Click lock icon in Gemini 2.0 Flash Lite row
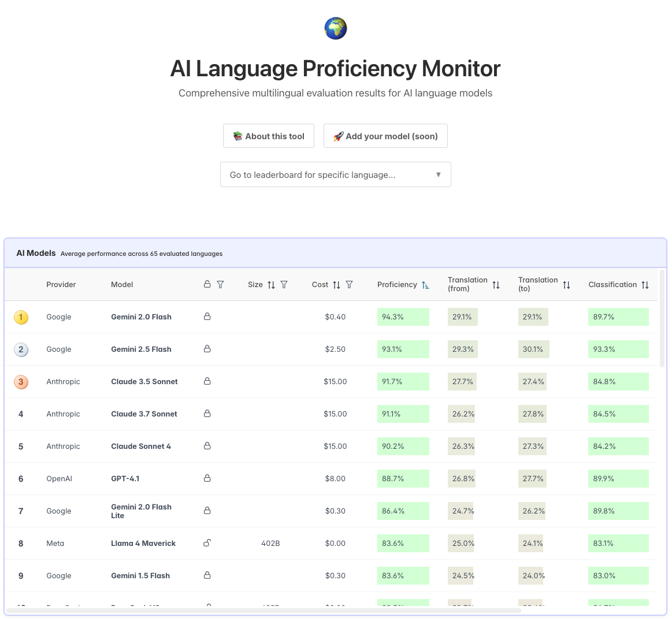The height and width of the screenshot is (621, 672). click(x=207, y=511)
